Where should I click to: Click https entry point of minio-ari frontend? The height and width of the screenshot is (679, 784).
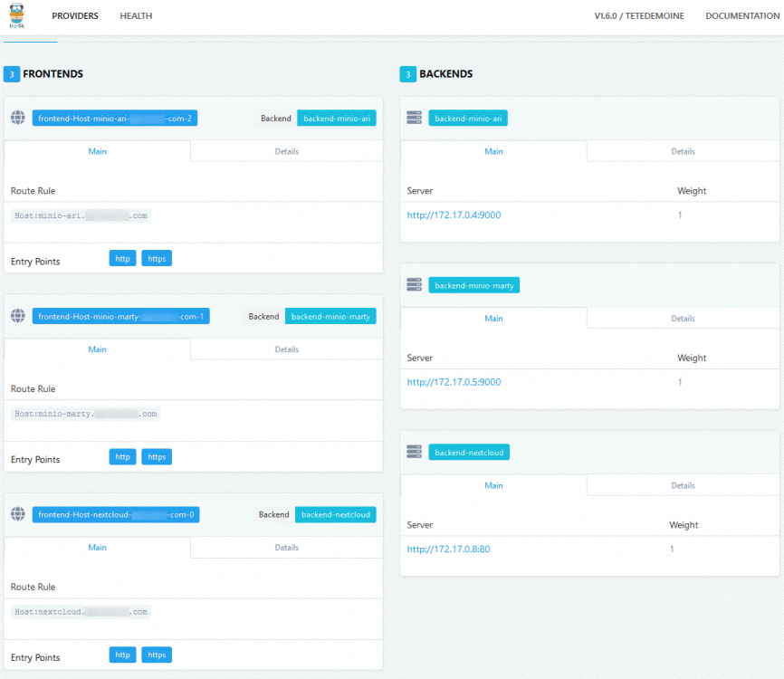(x=157, y=259)
